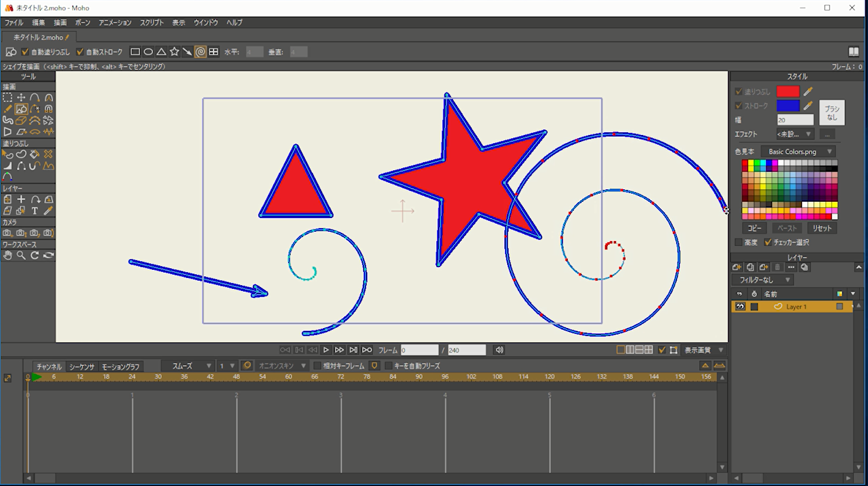Open the Basic Colors.png swatch dropdown
Image resolution: width=868 pixels, height=486 pixels.
(x=800, y=152)
